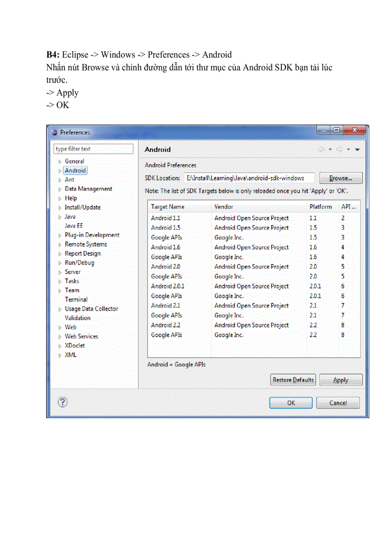Screen dimensions: 392x540
Task: Expand the General tree node
Action: coord(60,162)
